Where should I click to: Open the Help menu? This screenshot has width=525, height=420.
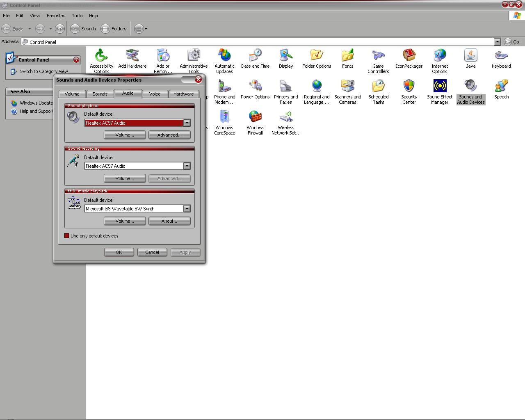coord(93,16)
